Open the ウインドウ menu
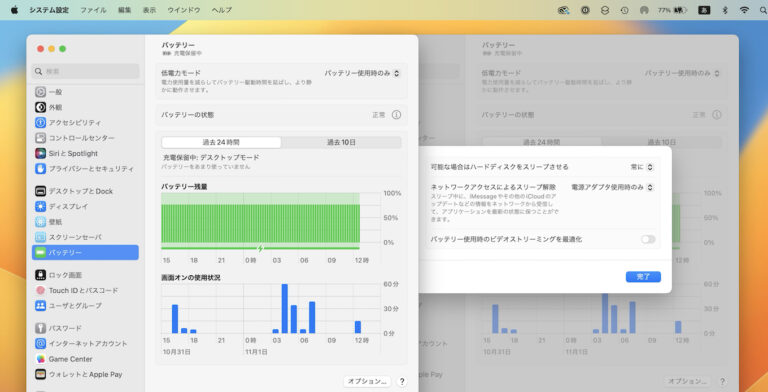Viewport: 768px width, 392px height. 184,10
